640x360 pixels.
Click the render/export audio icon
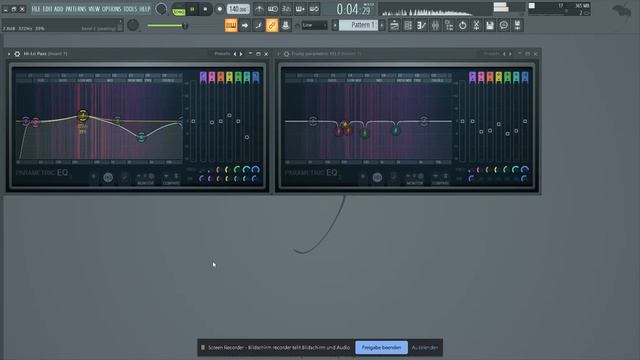coord(517,25)
